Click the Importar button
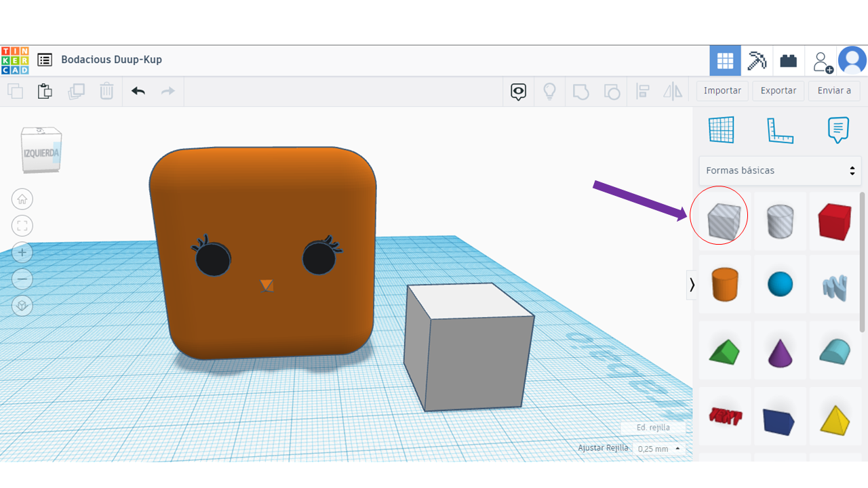 coord(722,91)
